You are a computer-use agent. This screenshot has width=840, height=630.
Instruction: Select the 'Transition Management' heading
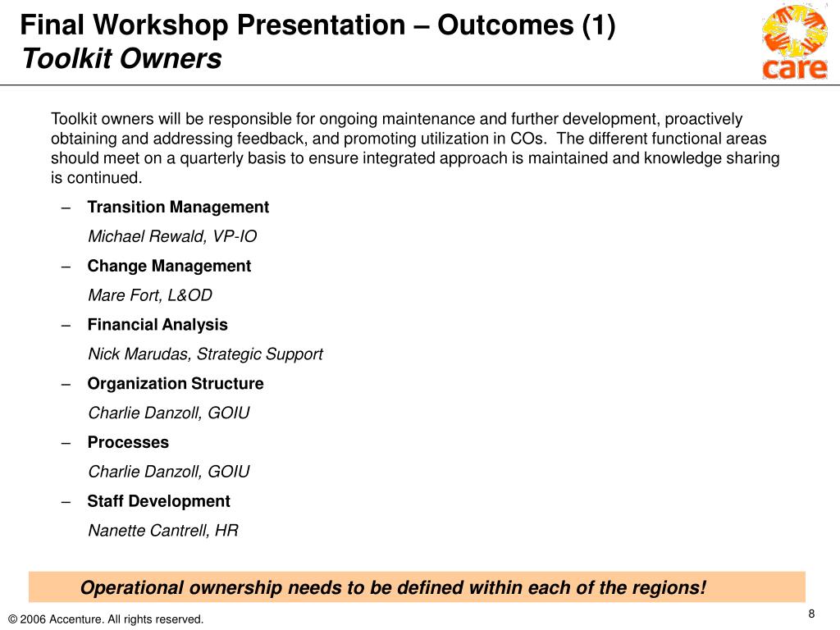pos(178,207)
